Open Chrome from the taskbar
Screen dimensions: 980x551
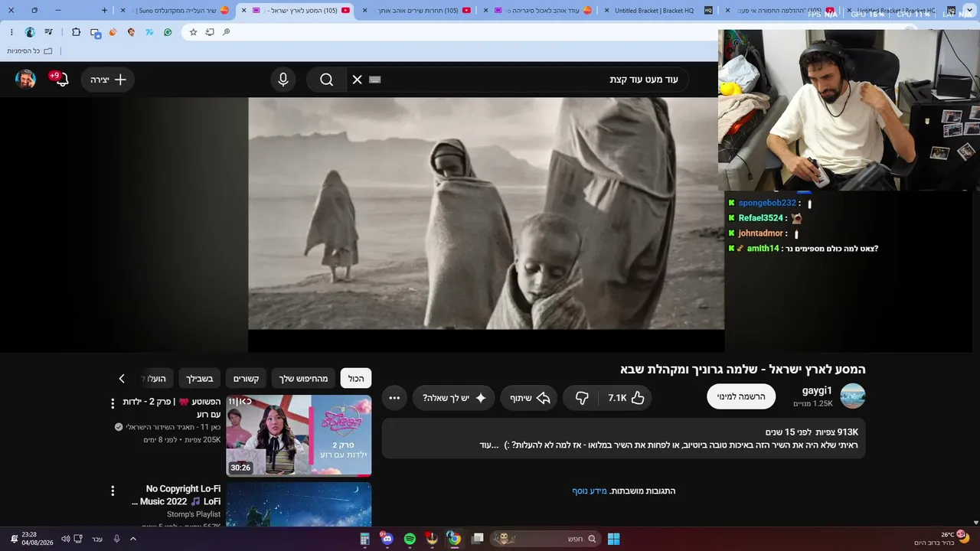pyautogui.click(x=454, y=539)
